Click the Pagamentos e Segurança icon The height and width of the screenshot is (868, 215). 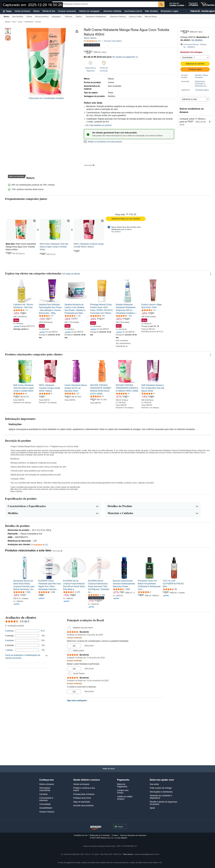(x=90, y=63)
